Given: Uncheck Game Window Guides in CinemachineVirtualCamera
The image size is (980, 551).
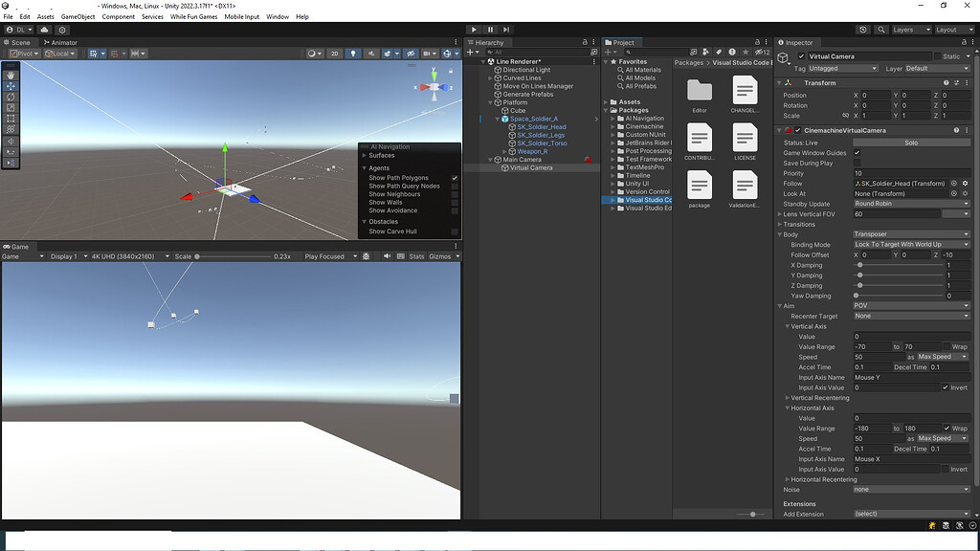Looking at the screenshot, I should 857,153.
